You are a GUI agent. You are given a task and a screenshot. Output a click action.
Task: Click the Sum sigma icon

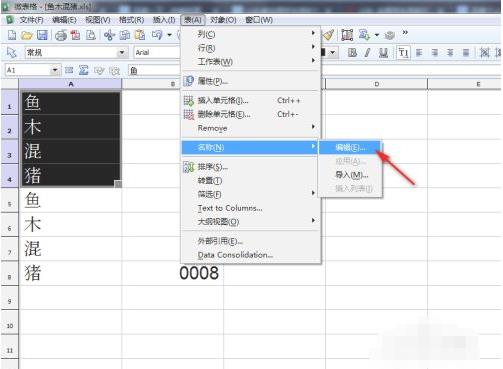83,70
